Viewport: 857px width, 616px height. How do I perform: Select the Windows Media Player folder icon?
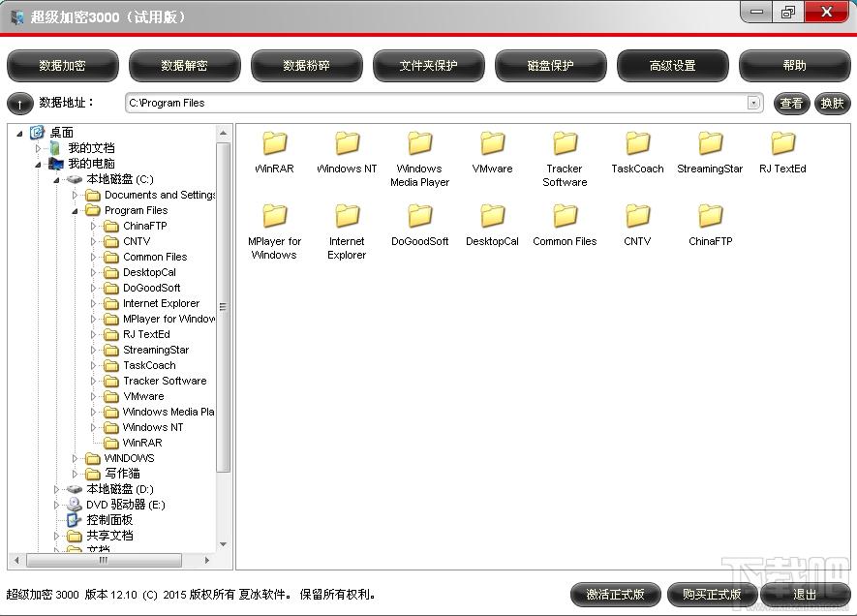point(419,143)
